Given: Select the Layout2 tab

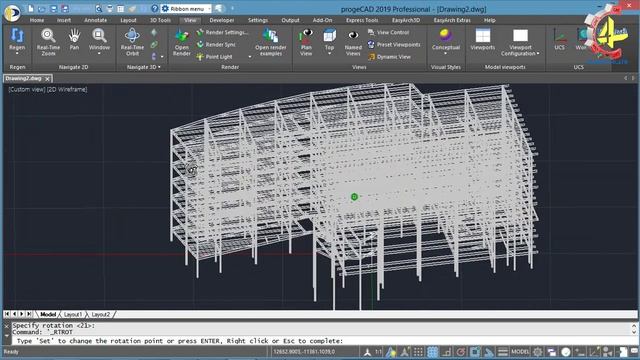Looking at the screenshot, I should [x=100, y=314].
